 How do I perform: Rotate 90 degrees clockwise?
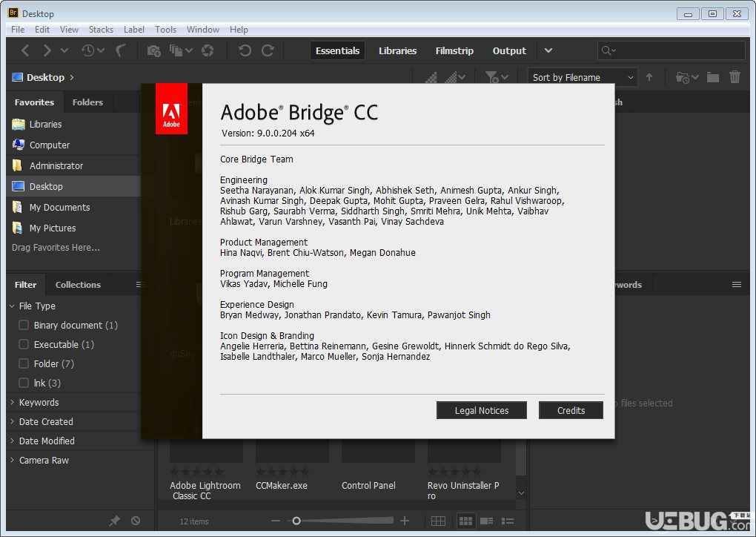tap(268, 50)
